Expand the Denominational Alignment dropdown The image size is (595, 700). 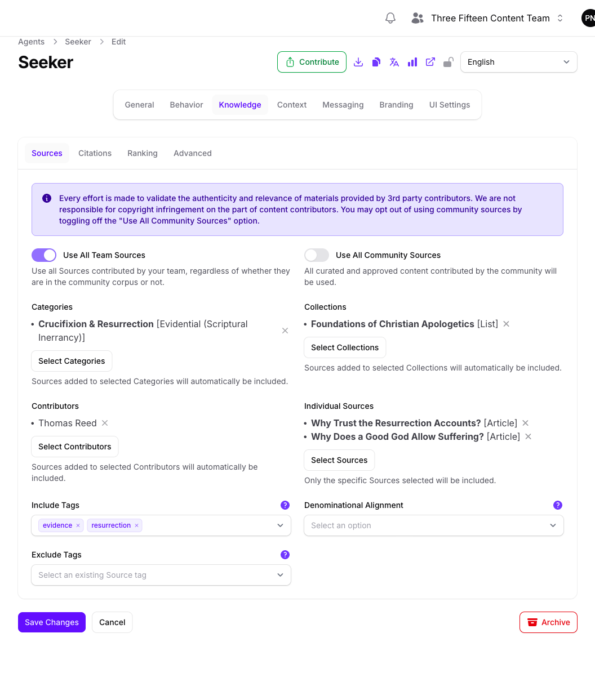(x=434, y=525)
